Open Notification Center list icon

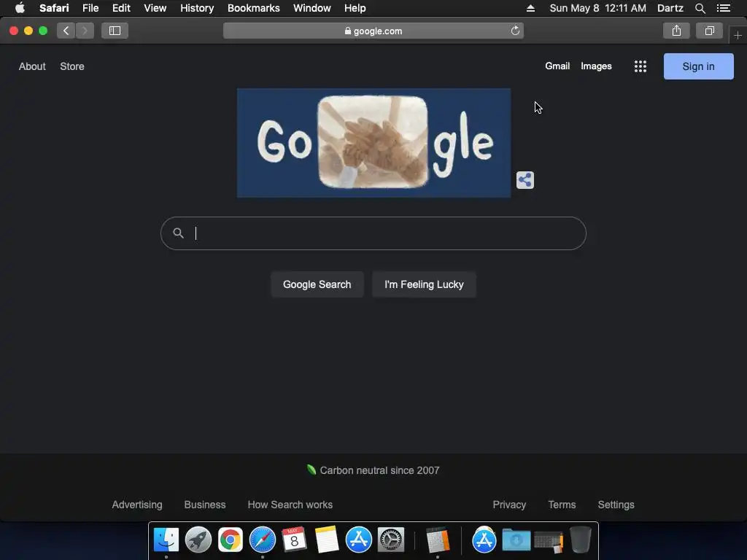coord(724,8)
